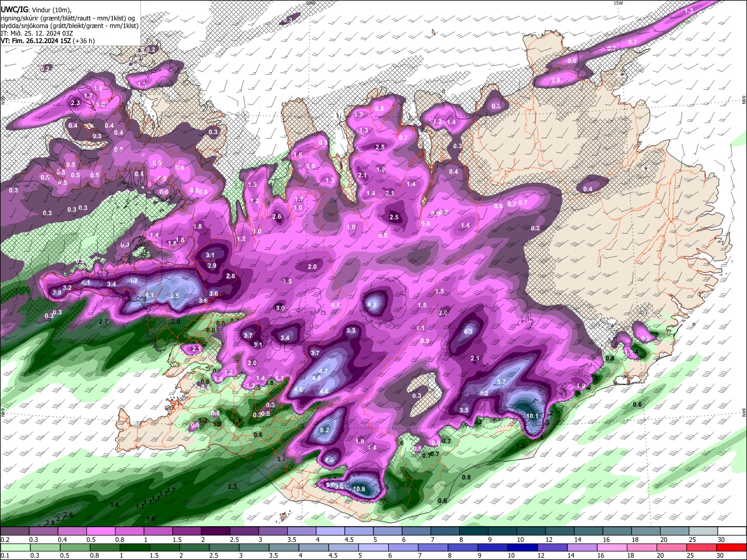Click the darkest green rain swatch between 1 and 1.5

(x=134, y=548)
